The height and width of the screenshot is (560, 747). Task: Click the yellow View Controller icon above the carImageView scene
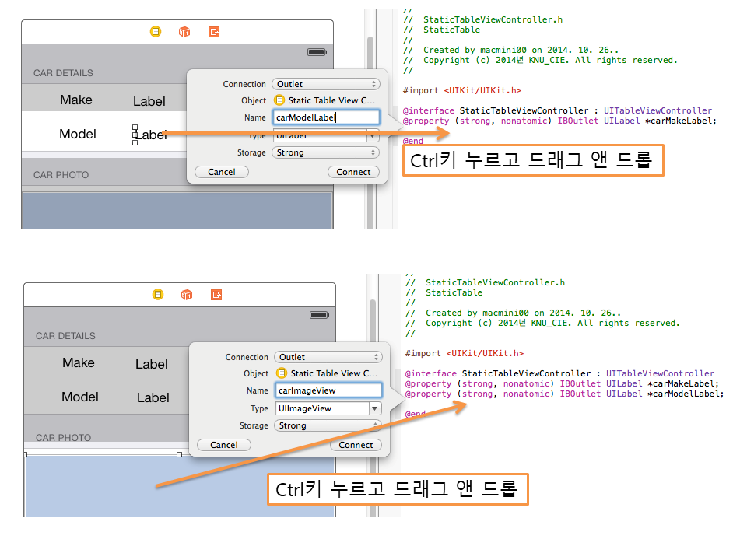[158, 295]
